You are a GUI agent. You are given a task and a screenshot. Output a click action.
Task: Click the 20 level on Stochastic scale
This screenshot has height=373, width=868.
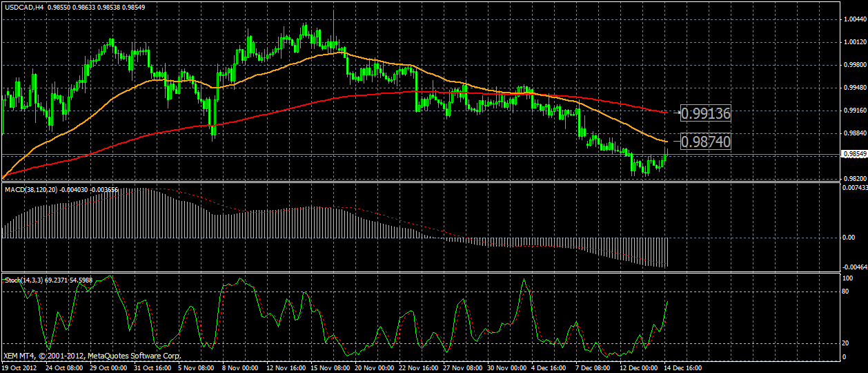coord(846,343)
